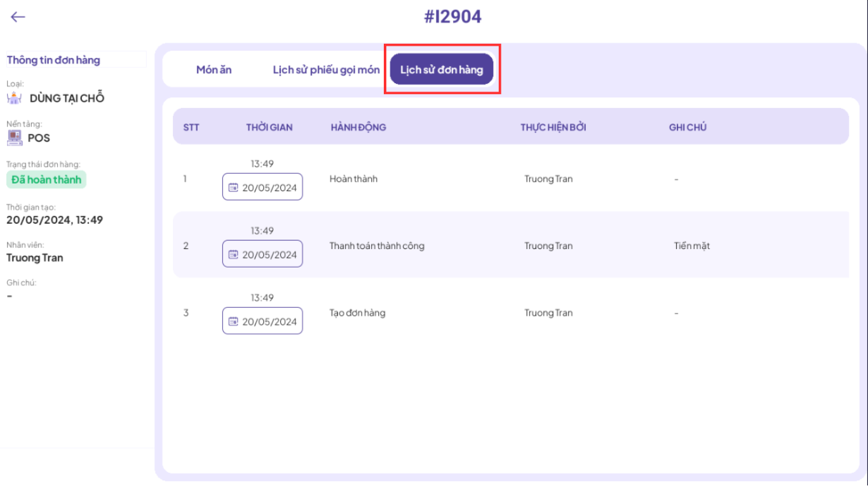Click Truong Tran in Tạo đơn hàng row
868x488 pixels.
coord(548,313)
